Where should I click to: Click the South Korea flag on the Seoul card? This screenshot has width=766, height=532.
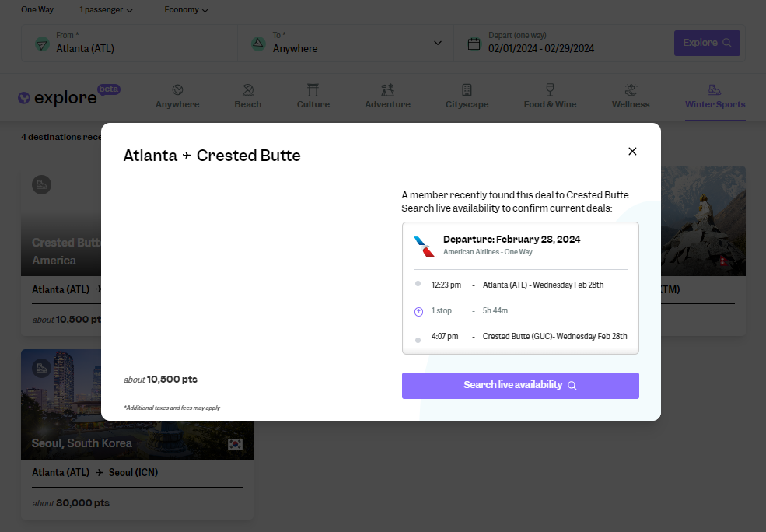click(x=234, y=443)
